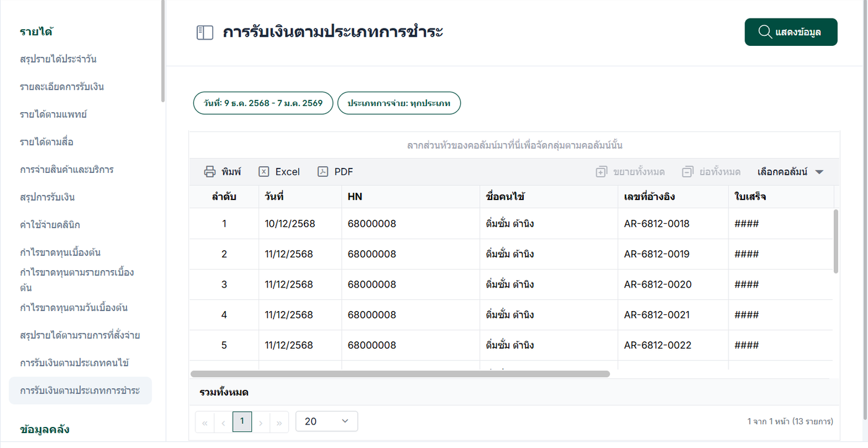Go to the next page of results

261,422
